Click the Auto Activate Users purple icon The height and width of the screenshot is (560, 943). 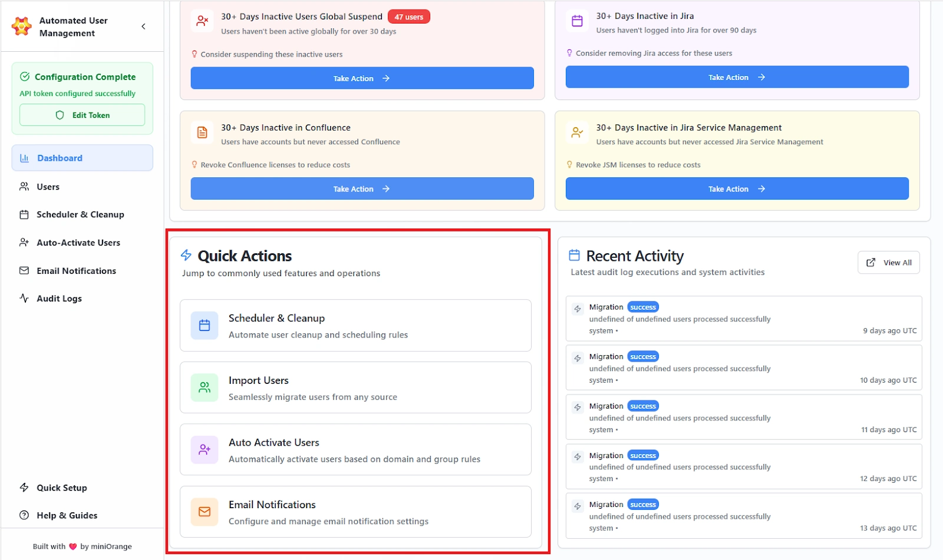(x=204, y=450)
